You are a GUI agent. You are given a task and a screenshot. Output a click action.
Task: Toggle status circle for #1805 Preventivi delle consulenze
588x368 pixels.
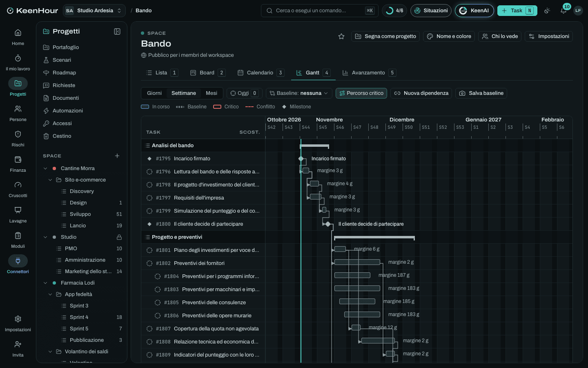158,303
